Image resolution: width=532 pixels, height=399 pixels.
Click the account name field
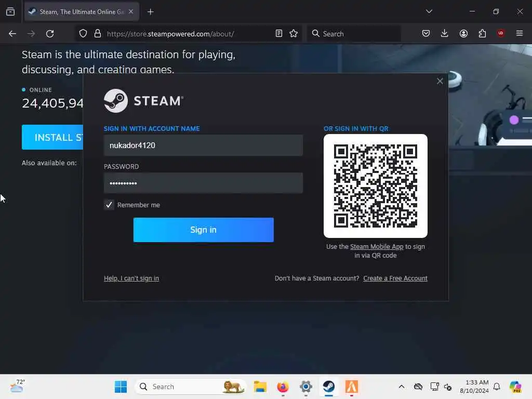203,145
